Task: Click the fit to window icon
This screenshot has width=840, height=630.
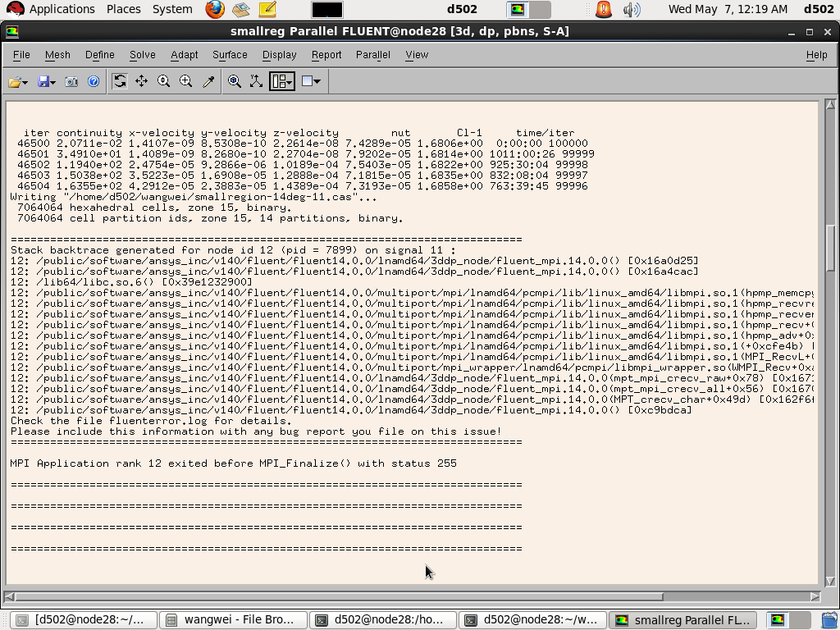Action: pyautogui.click(x=235, y=81)
